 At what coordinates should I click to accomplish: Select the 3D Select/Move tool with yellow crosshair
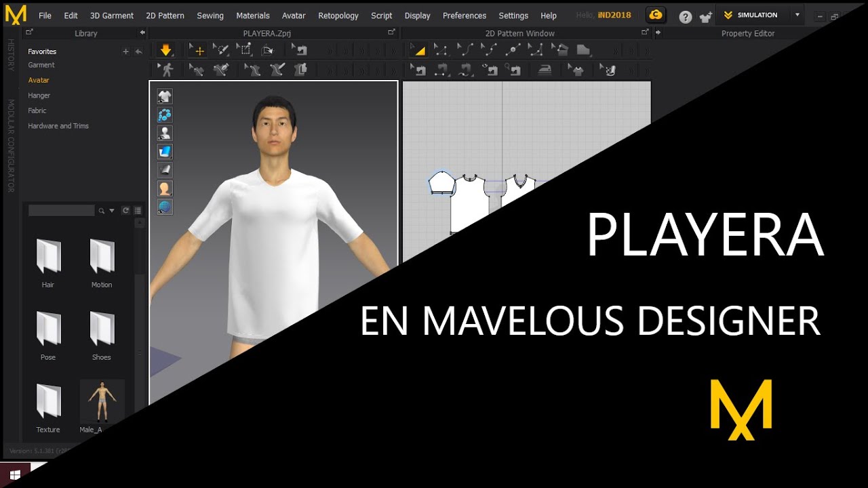pyautogui.click(x=197, y=49)
